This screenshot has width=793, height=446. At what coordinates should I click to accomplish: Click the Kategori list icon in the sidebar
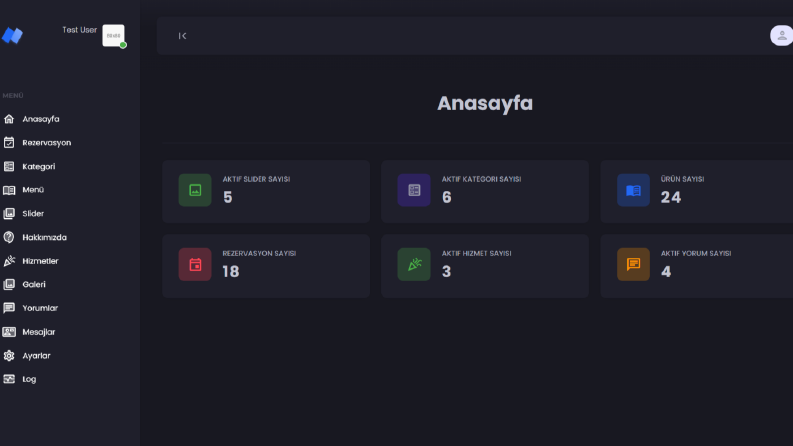coord(9,166)
